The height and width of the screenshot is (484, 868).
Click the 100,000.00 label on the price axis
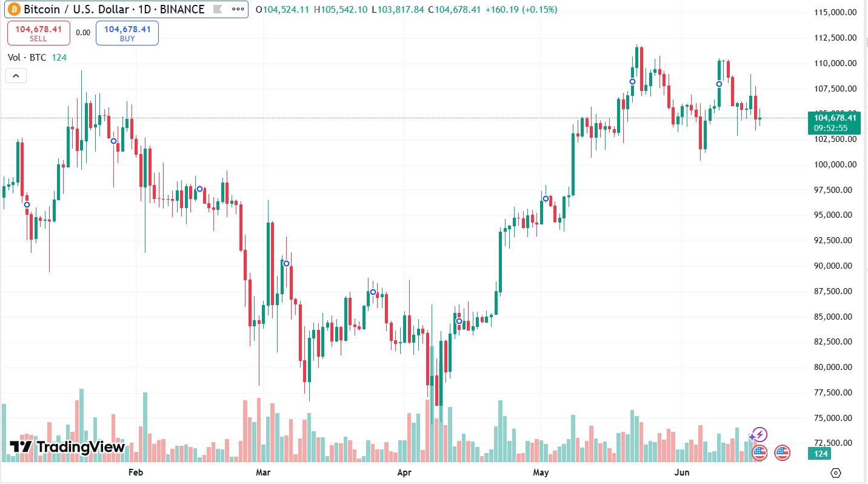click(835, 164)
